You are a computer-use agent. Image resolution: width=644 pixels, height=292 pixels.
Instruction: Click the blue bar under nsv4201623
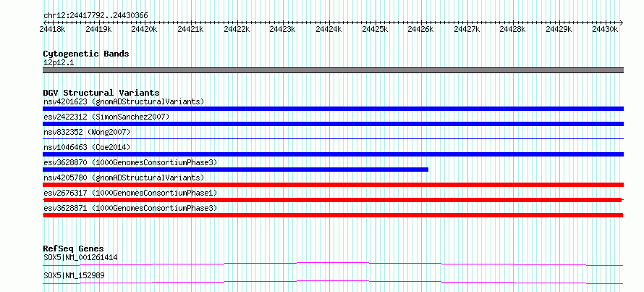pyautogui.click(x=333, y=109)
